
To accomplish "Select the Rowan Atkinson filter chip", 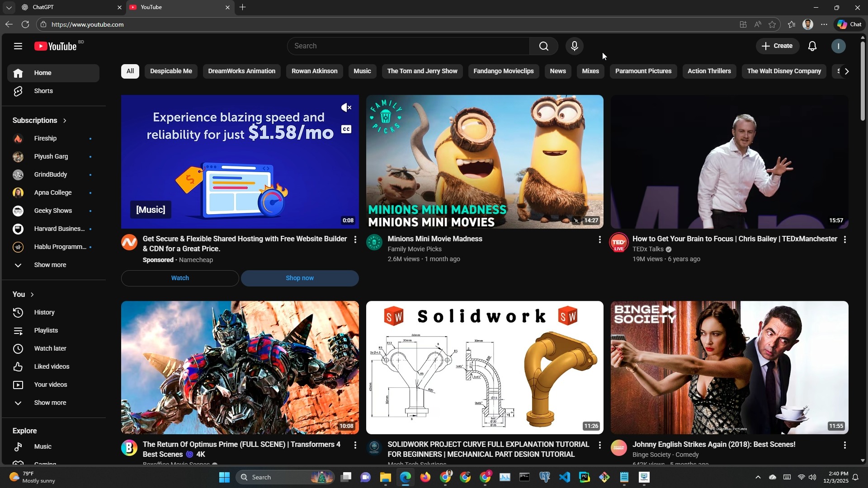I will click(x=314, y=71).
